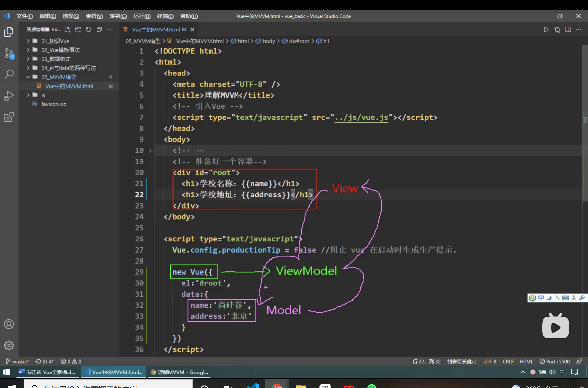
Task: Click the master branch indicator
Action: coord(17,361)
